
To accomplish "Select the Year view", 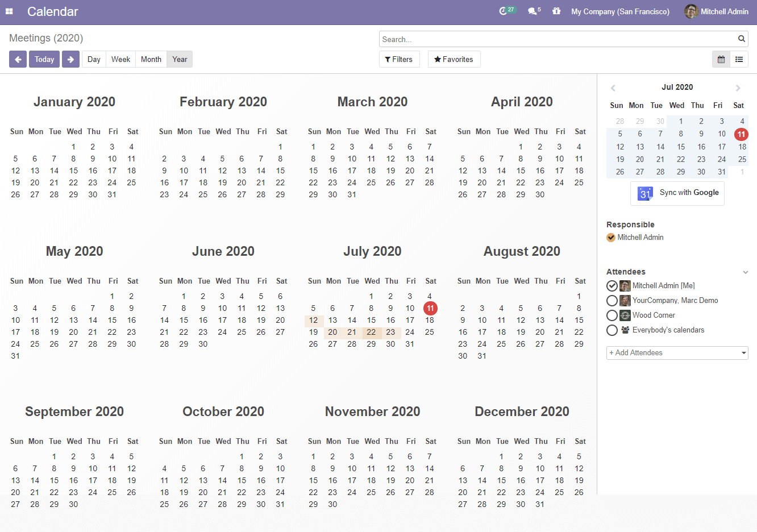I will click(180, 59).
